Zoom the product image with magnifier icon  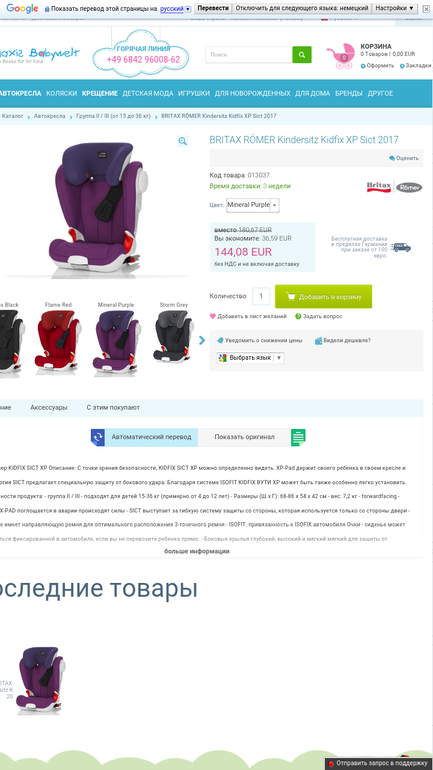click(183, 141)
